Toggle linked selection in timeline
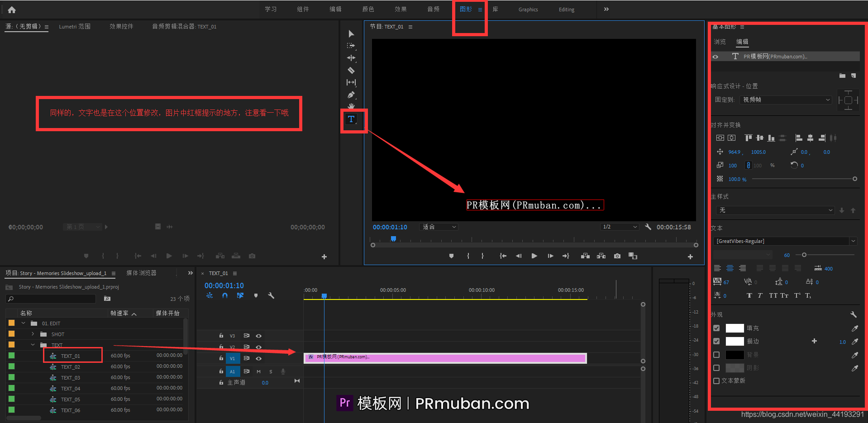 240,295
